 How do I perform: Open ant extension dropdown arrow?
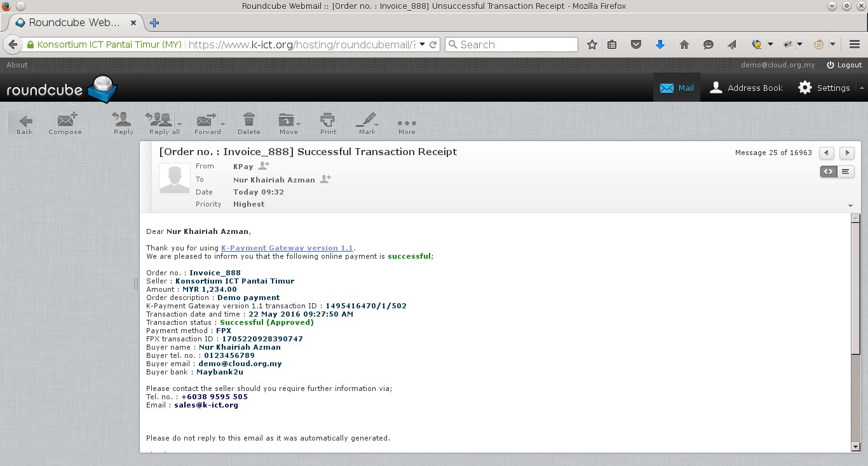[x=800, y=45]
